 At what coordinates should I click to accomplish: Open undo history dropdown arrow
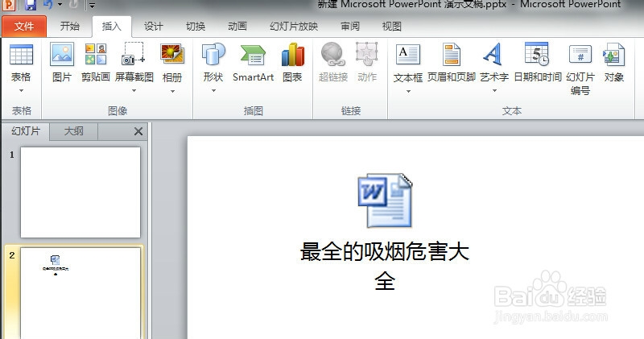coord(60,5)
